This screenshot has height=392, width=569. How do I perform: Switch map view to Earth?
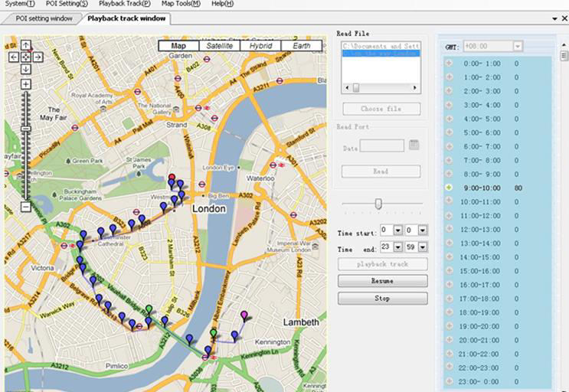click(x=302, y=46)
